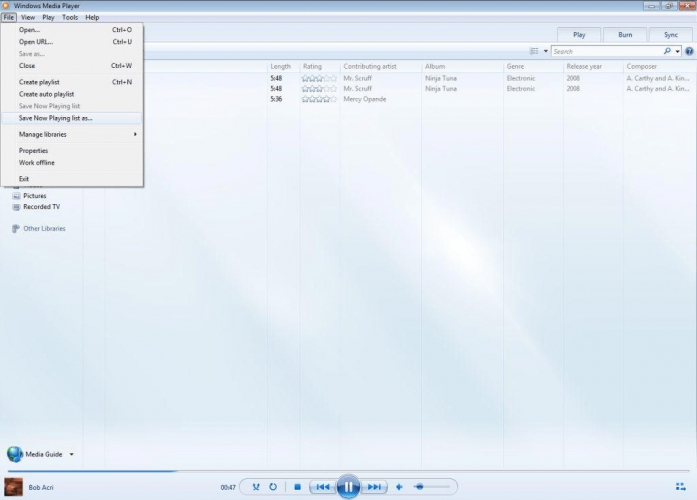697x500 pixels.
Task: Click the view options icon
Action: tap(534, 51)
